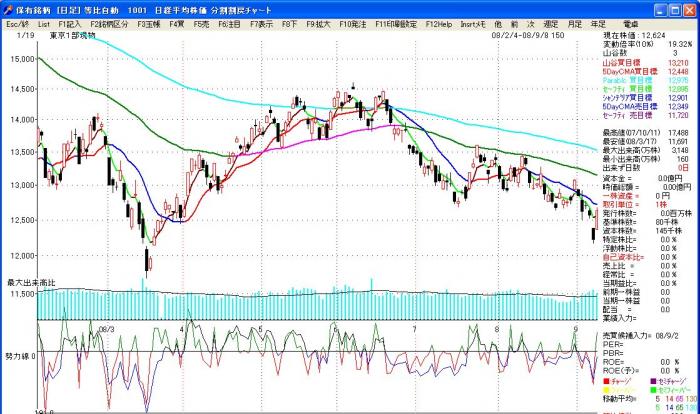Click the 資本株数 145千株 row
Screen dimensions: 700x414
coord(642,231)
